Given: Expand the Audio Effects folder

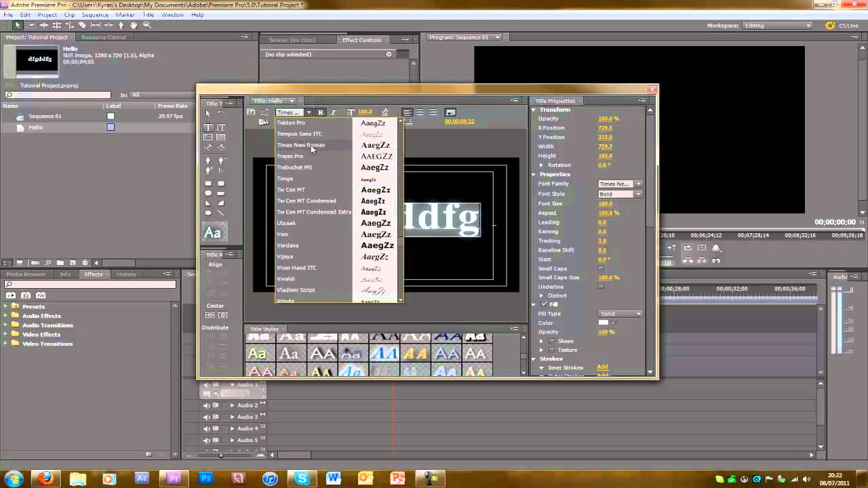Looking at the screenshot, I should pos(6,316).
